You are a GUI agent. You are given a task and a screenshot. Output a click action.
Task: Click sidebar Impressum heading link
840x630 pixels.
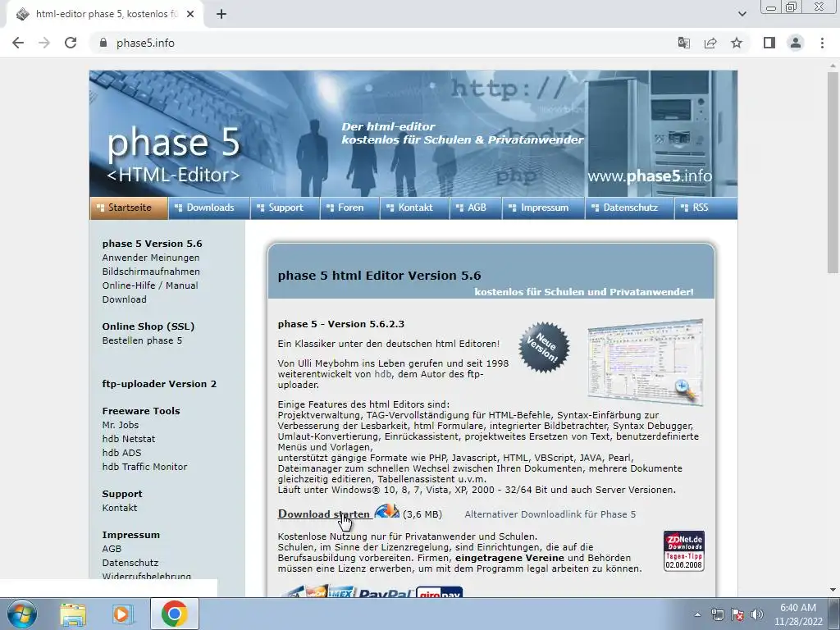[130, 535]
